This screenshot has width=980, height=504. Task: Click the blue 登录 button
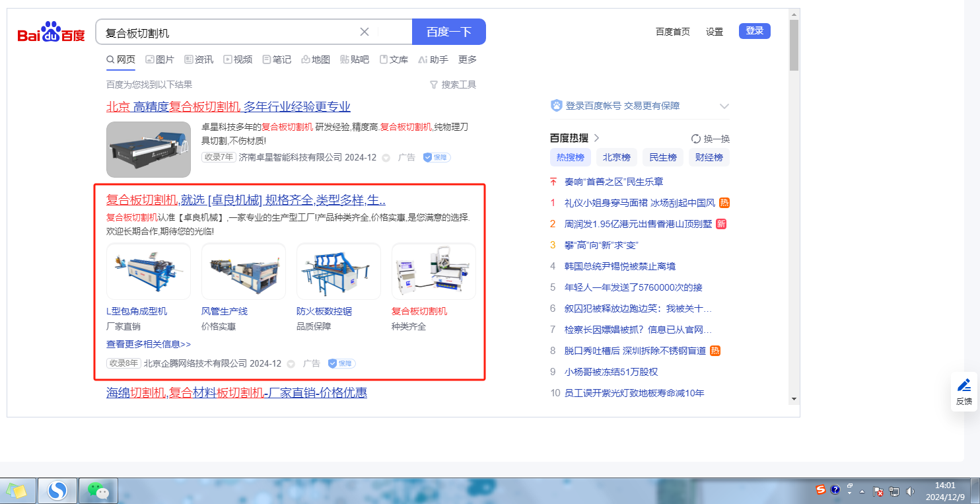pos(755,30)
